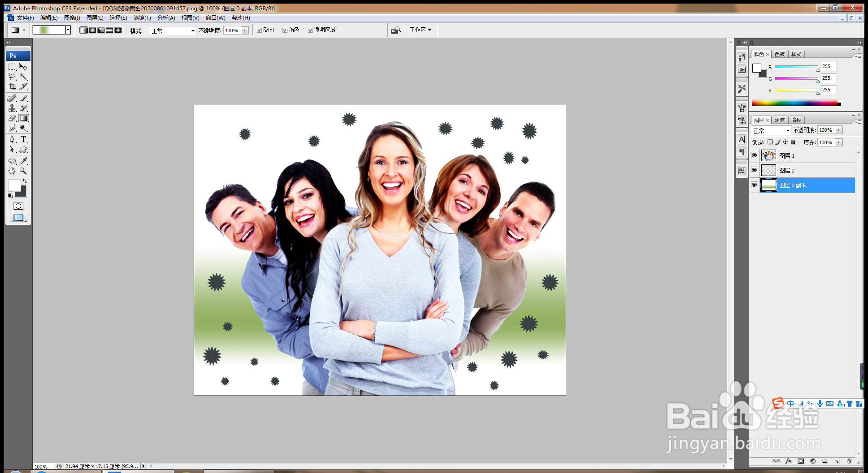Delete layer using trash icon
This screenshot has width=868, height=473.
849,461
